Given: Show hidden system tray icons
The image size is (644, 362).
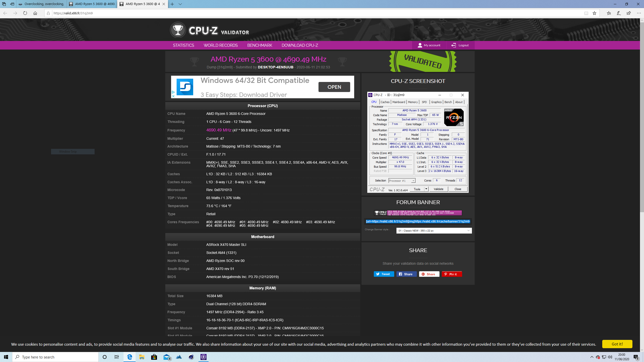Looking at the screenshot, I should 592,357.
